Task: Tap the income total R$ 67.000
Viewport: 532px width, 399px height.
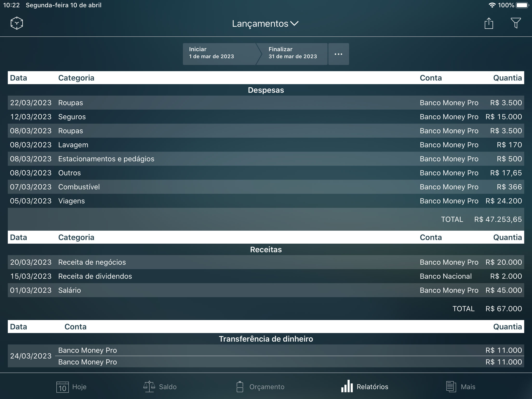Action: coord(504,309)
